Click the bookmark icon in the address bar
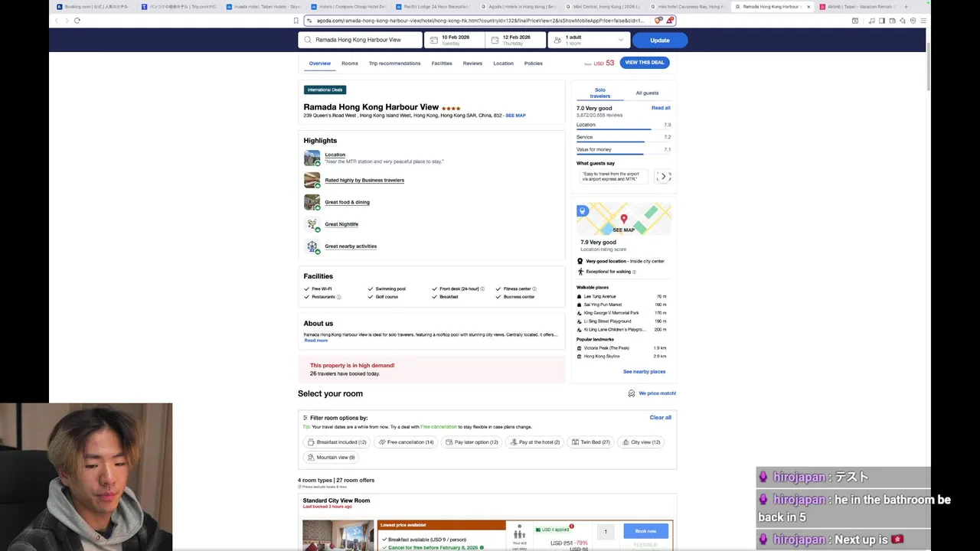 296,21
